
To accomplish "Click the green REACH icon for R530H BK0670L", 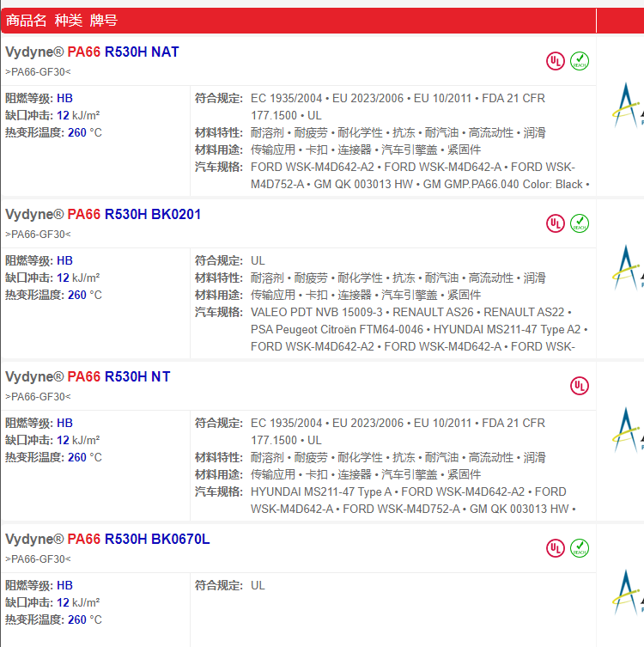I will [x=580, y=548].
